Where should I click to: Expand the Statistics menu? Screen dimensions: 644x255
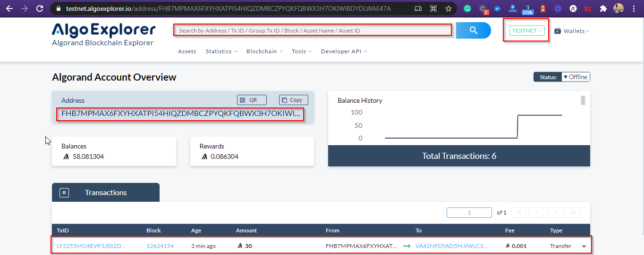click(221, 51)
